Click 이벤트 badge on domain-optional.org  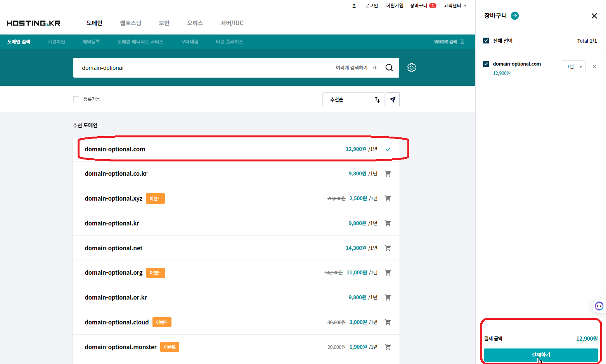tap(156, 272)
